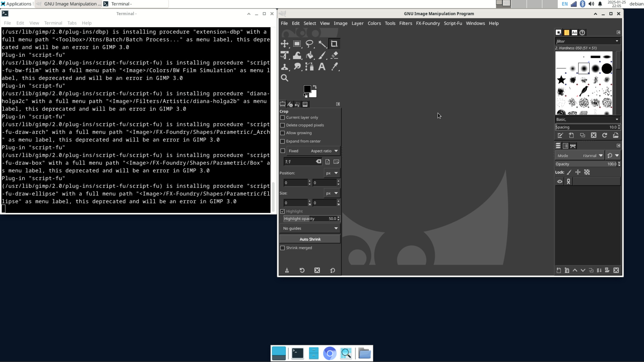Enable the Delete cropped pixels checkbox
644x362 pixels.
point(283,125)
